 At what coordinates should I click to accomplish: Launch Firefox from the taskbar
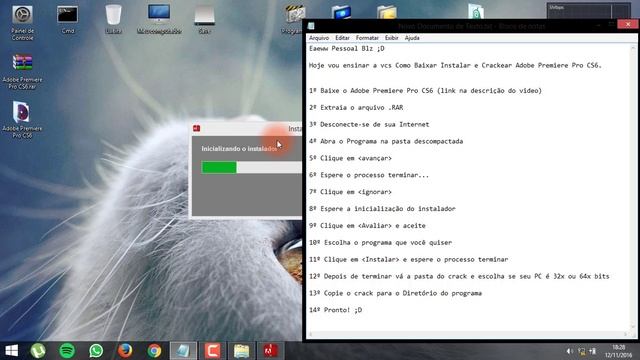pos(125,351)
